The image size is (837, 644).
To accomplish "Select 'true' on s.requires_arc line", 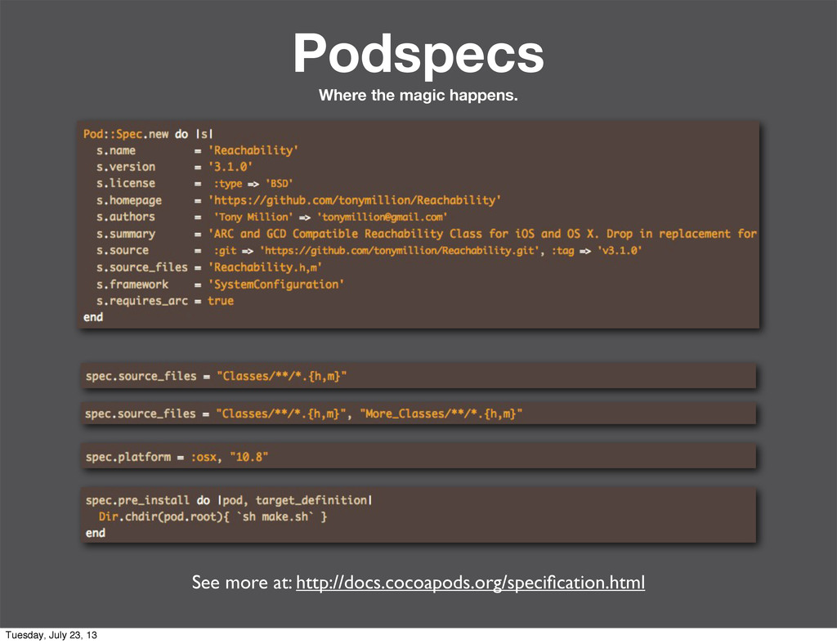I will click(221, 301).
